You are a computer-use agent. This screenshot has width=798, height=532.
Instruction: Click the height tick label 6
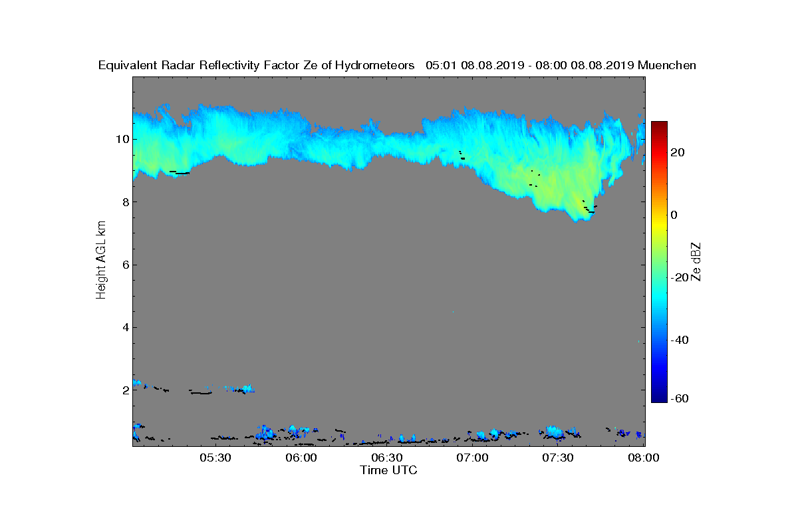(x=125, y=265)
